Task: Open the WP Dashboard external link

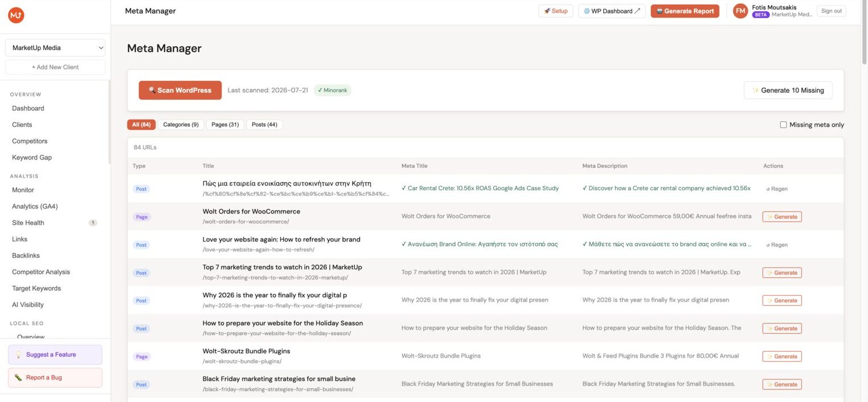Action: (x=612, y=11)
